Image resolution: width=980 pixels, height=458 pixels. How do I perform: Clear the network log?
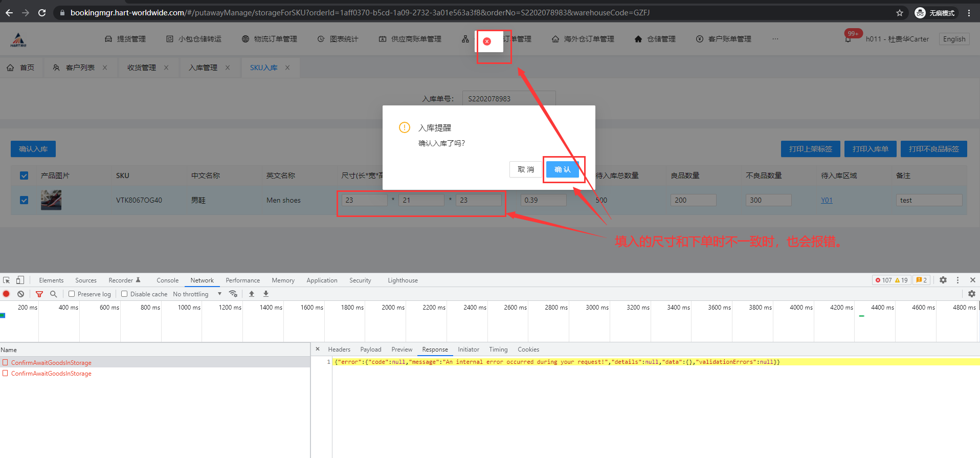20,294
